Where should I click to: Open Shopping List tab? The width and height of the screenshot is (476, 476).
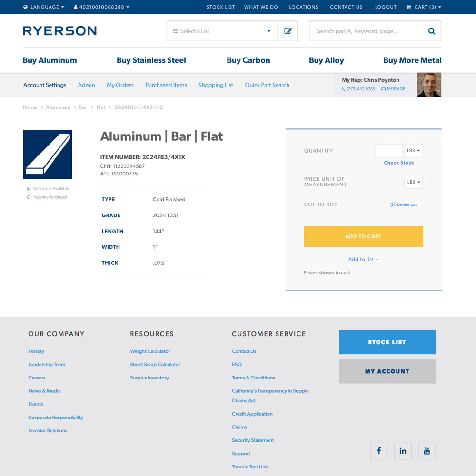pos(216,85)
